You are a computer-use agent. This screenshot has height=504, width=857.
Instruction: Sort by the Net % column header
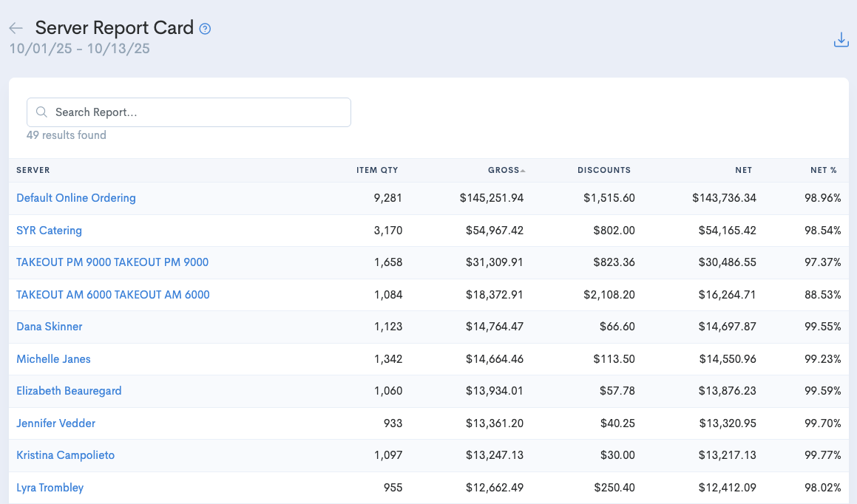[x=823, y=170]
